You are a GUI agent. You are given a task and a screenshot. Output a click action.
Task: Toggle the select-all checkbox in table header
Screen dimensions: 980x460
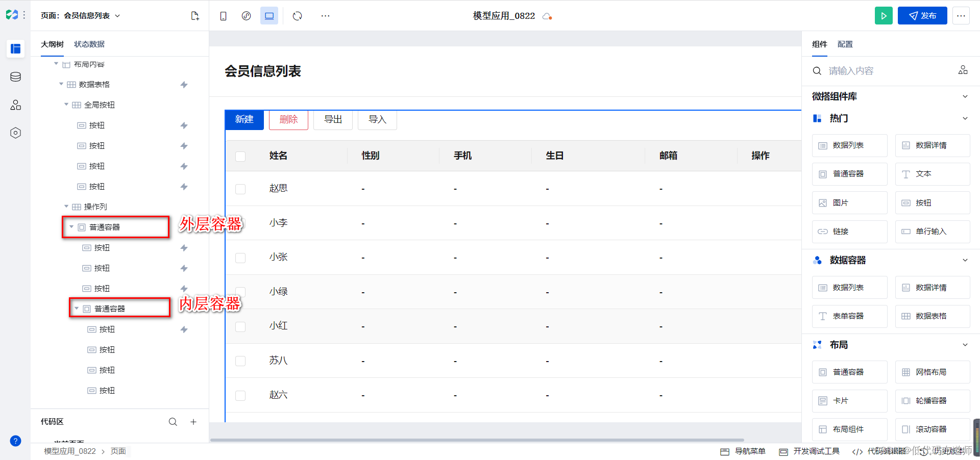240,156
